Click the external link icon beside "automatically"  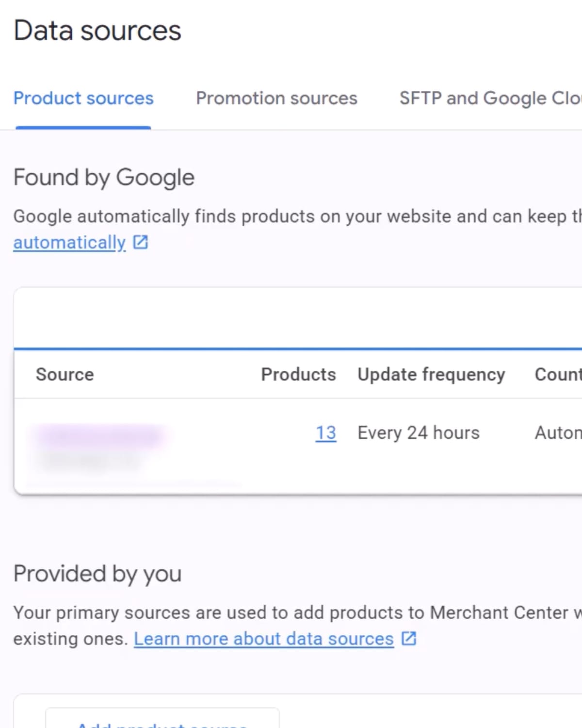[x=141, y=242]
